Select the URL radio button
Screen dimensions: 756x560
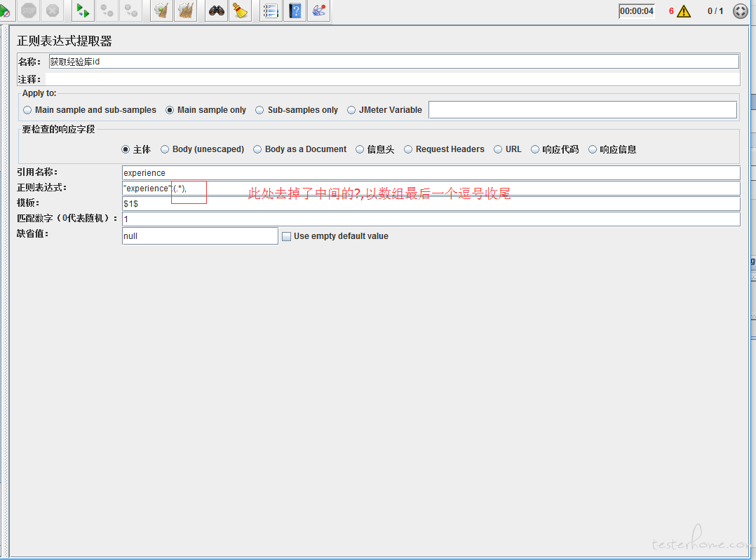(x=498, y=149)
